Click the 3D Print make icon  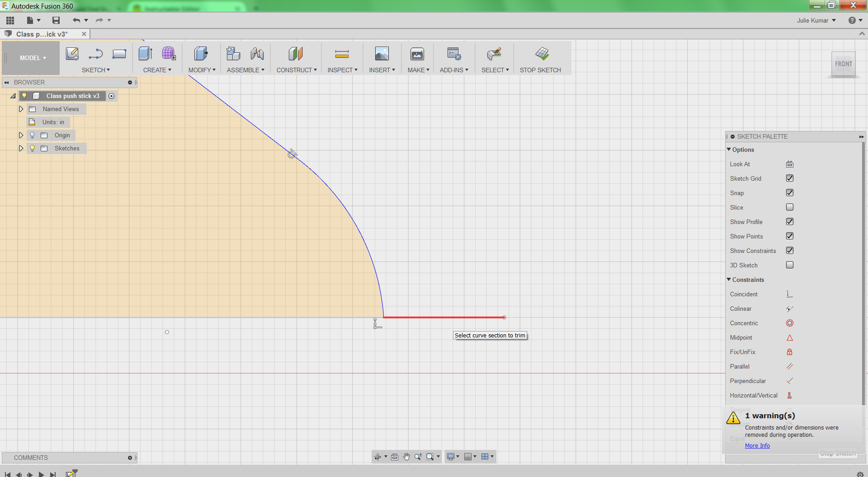(x=417, y=54)
